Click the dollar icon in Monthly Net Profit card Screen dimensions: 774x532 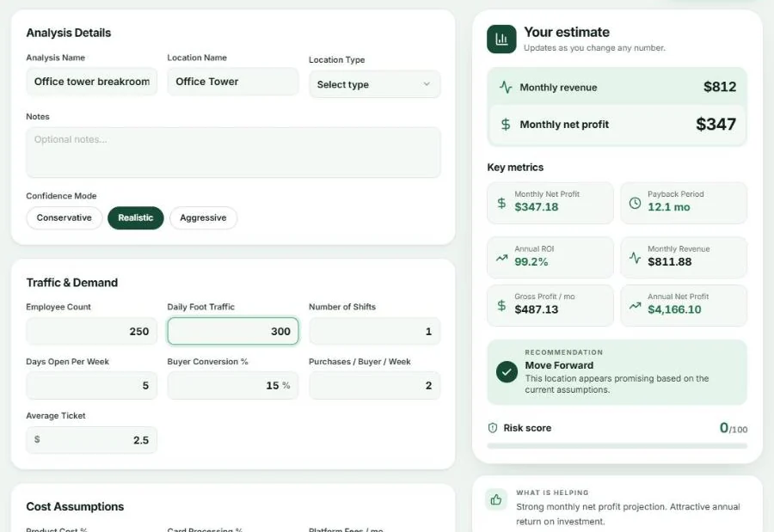click(501, 203)
